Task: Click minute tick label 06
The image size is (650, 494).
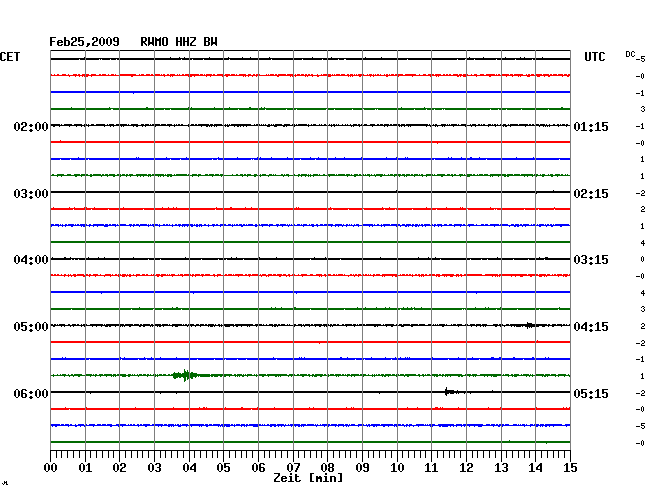Action: tap(258, 468)
